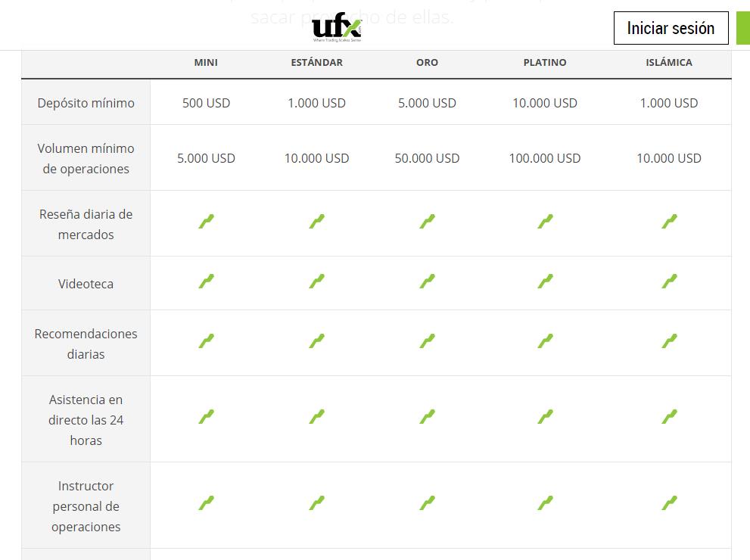Viewport: 750px width, 560px height.
Task: Select the 10.000 USD deposit under PLATINO
Action: pyautogui.click(x=544, y=103)
